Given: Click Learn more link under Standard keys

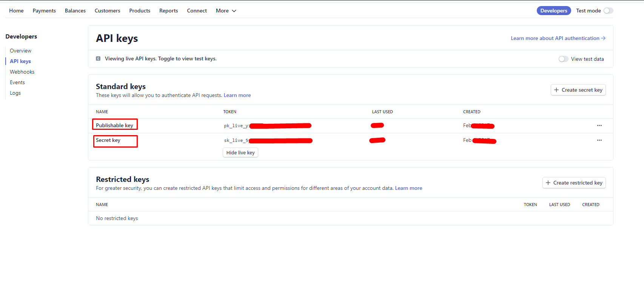Looking at the screenshot, I should (237, 95).
